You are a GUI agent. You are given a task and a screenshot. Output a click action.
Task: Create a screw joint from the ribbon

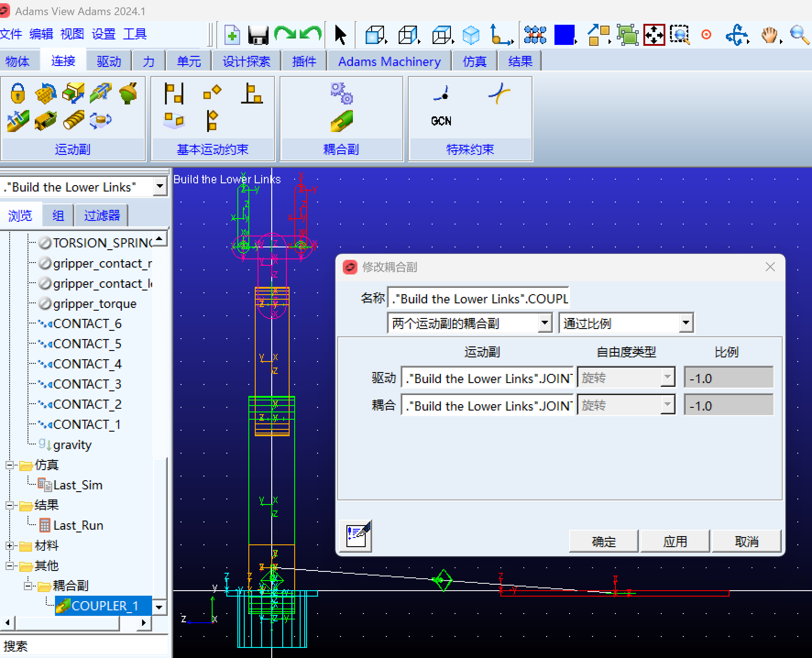pos(73,121)
